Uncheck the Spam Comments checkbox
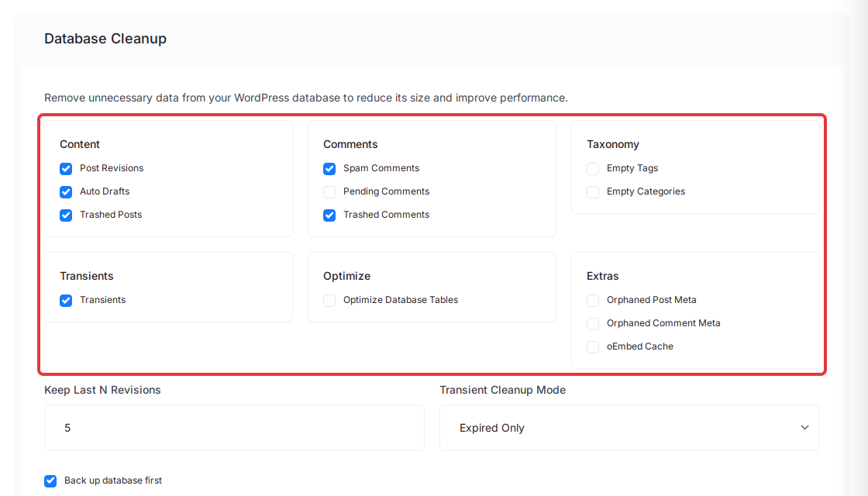 [x=329, y=168]
